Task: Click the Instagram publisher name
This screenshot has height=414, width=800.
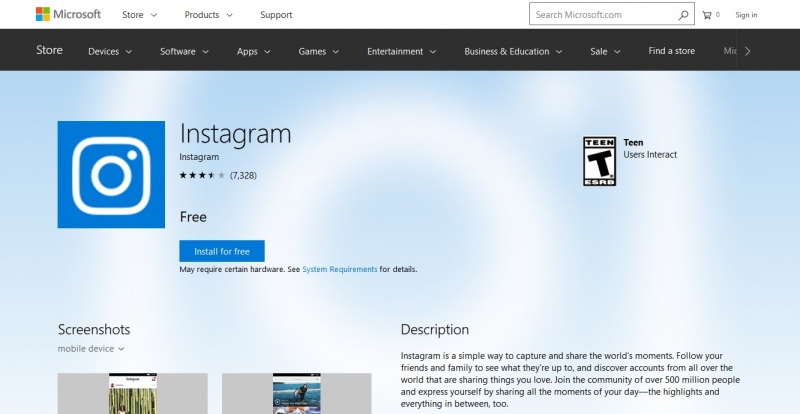Action: (199, 157)
